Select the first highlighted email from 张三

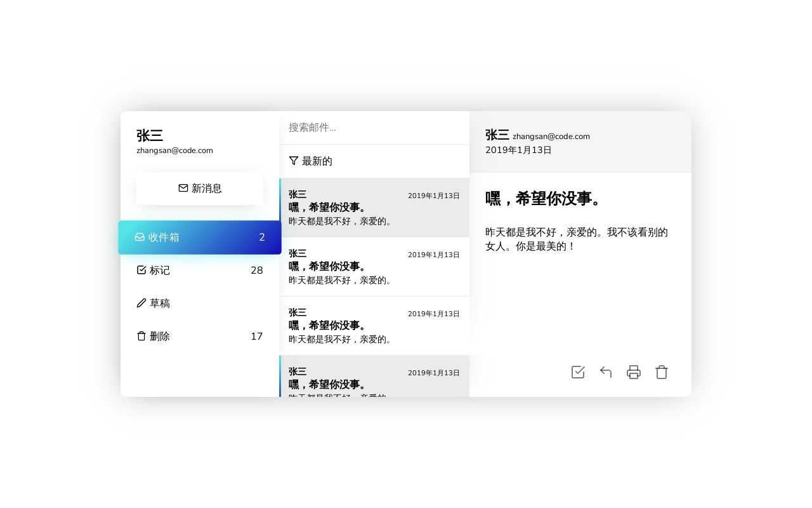point(374,208)
